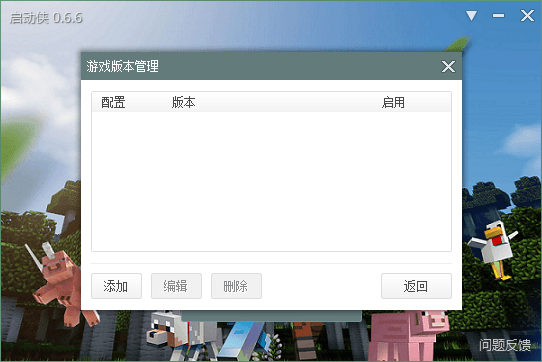Select the 配置 column header

click(113, 102)
